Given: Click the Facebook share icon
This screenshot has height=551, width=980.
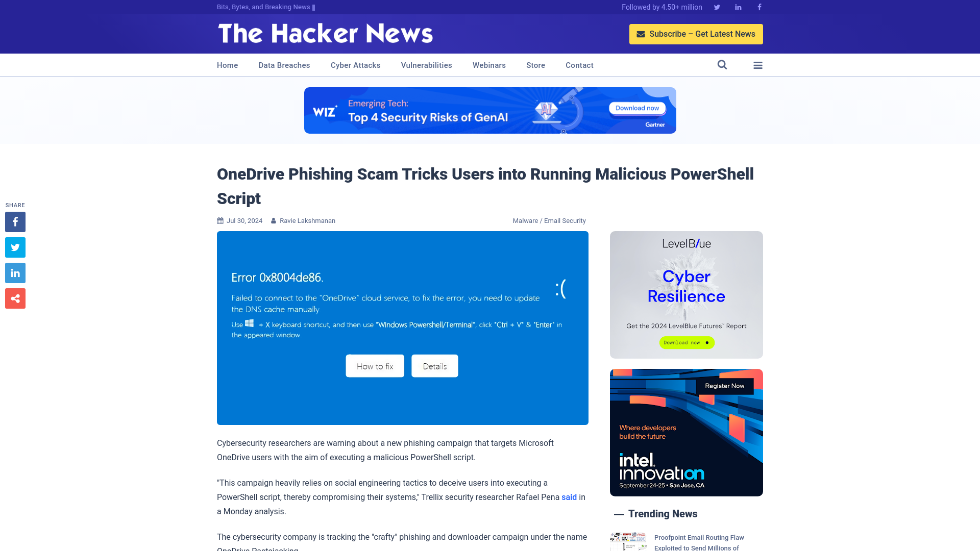Looking at the screenshot, I should click(15, 221).
